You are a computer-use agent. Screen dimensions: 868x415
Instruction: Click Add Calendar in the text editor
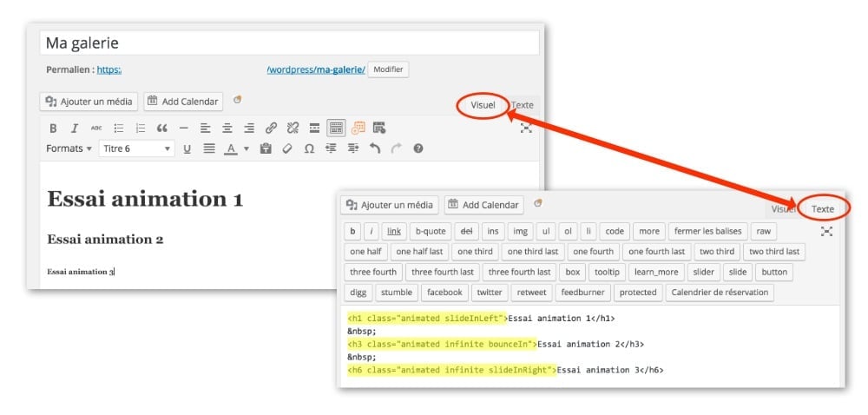483,205
